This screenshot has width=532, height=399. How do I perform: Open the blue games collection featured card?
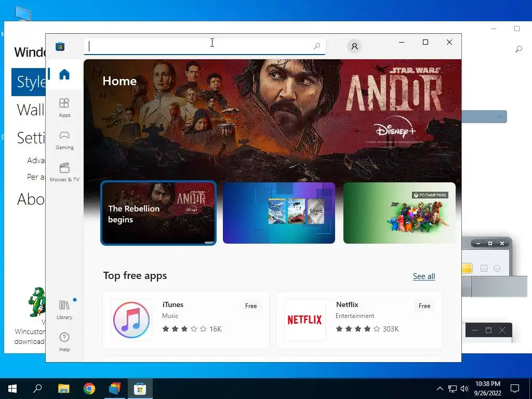[279, 212]
